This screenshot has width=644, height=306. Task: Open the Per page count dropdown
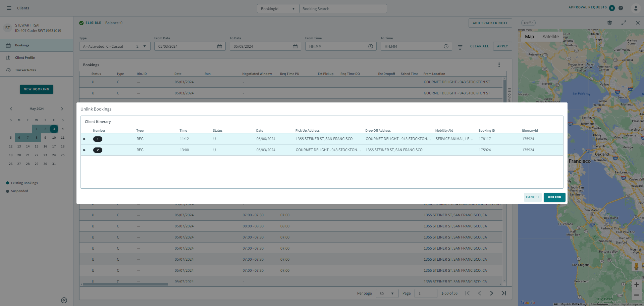point(387,294)
